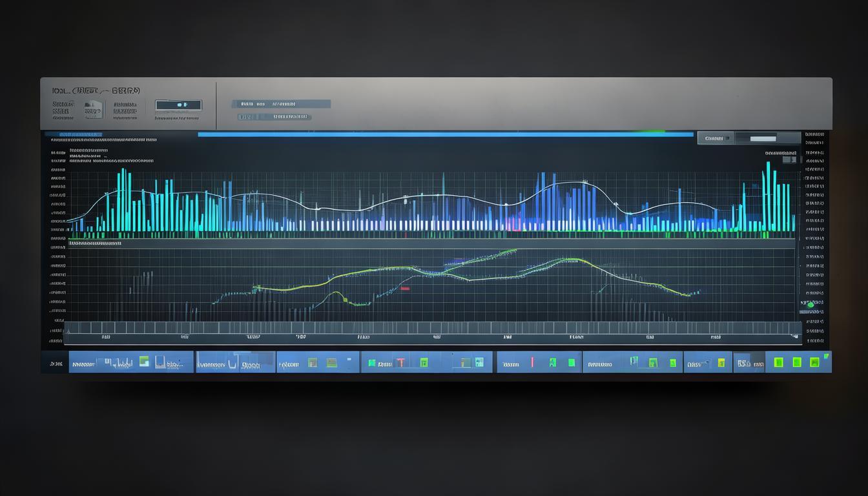Open the upper highlighted field in the header
This screenshot has height=496, width=868.
coord(281,104)
